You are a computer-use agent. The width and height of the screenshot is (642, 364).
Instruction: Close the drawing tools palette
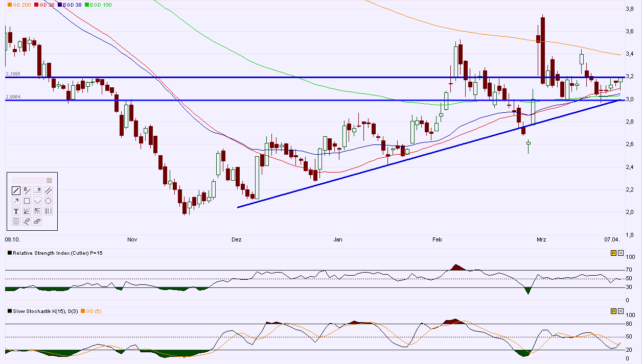coord(49,180)
